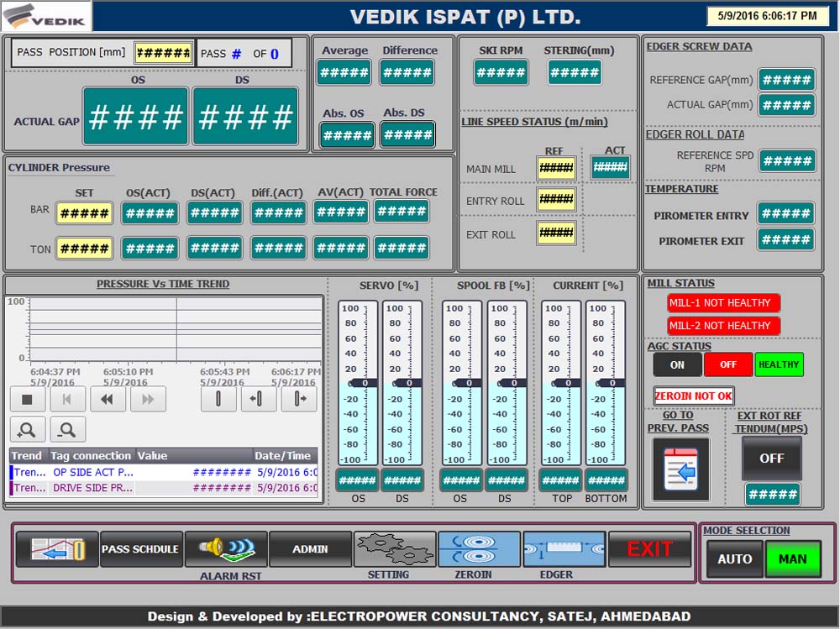Select the OP SIDE ACT P... trend row
Image resolution: width=840 pixels, height=629 pixels.
[x=164, y=473]
